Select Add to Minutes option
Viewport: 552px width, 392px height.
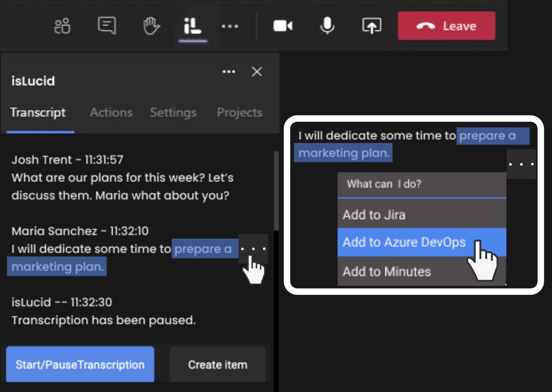coord(422,271)
